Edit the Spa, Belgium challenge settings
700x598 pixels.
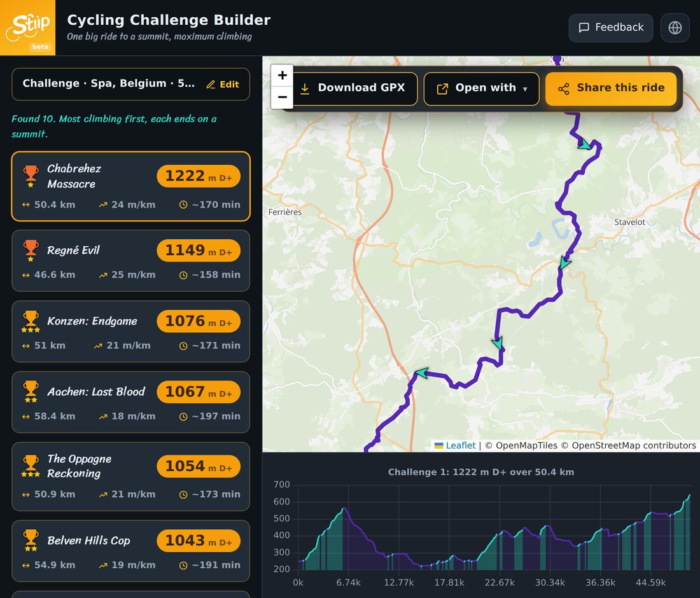click(x=223, y=85)
